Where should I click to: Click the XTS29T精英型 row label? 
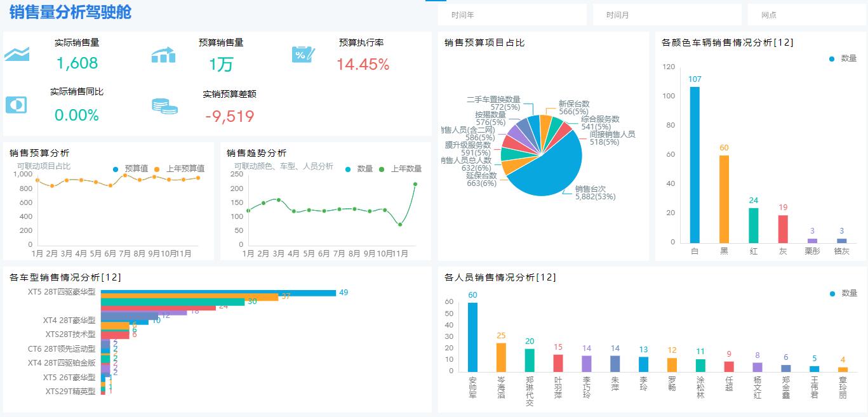click(70, 392)
